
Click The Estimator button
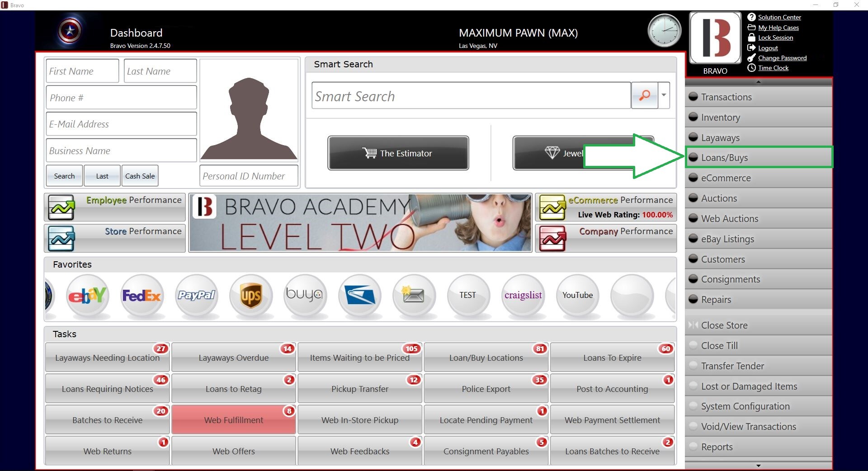click(x=398, y=153)
